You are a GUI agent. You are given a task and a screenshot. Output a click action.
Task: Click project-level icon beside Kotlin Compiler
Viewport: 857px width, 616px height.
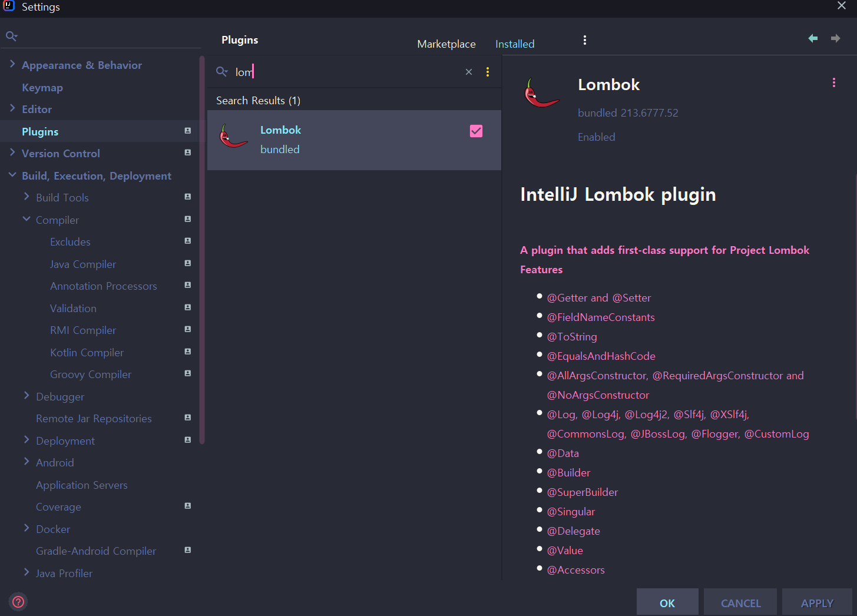coord(188,352)
